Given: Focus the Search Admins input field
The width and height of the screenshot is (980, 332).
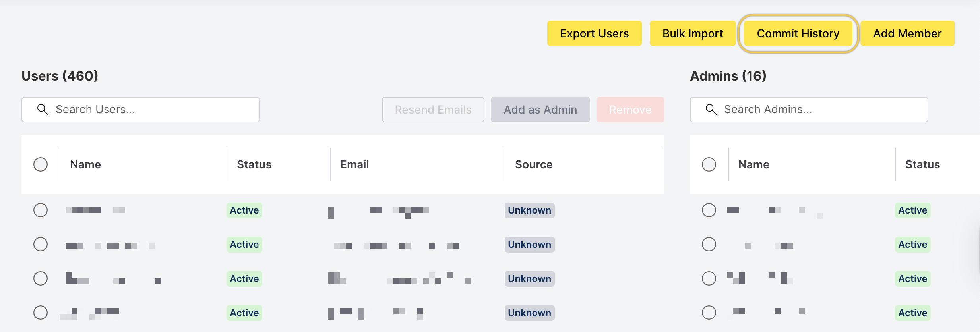Looking at the screenshot, I should coord(819,110).
